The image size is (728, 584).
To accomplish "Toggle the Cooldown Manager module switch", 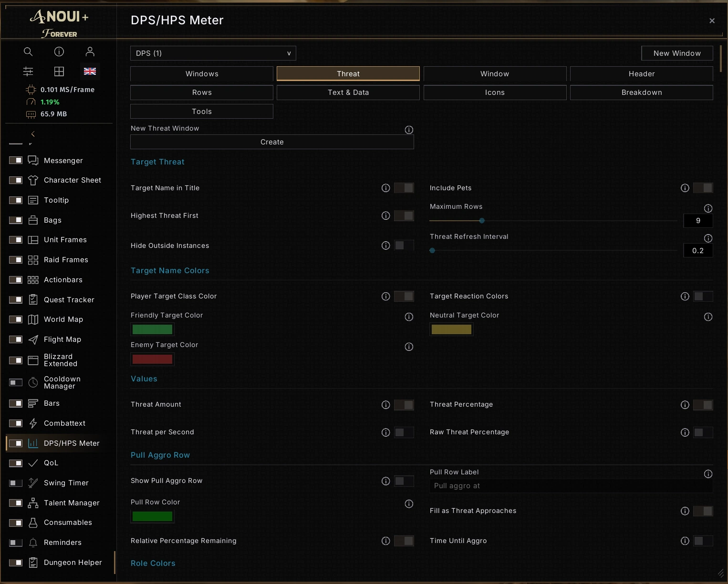I will [x=16, y=382].
